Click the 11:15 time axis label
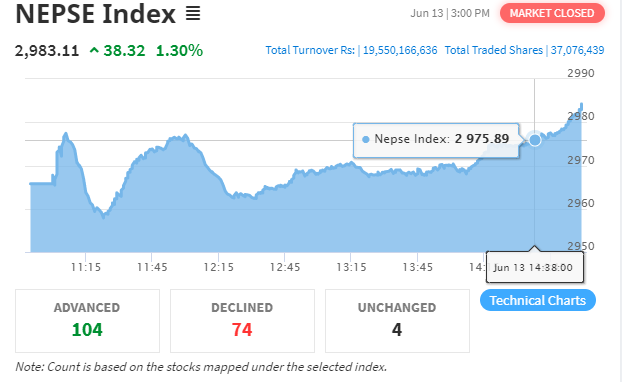622x382 pixels. coord(86,267)
